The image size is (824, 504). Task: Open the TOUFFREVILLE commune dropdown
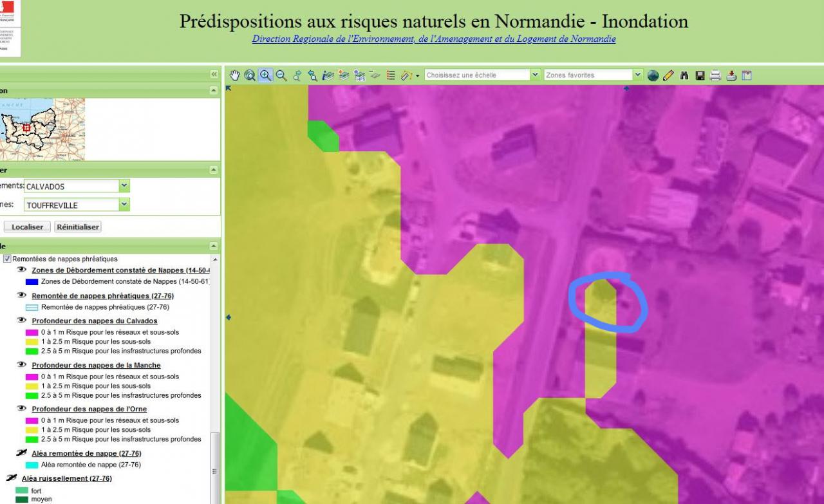(x=124, y=205)
